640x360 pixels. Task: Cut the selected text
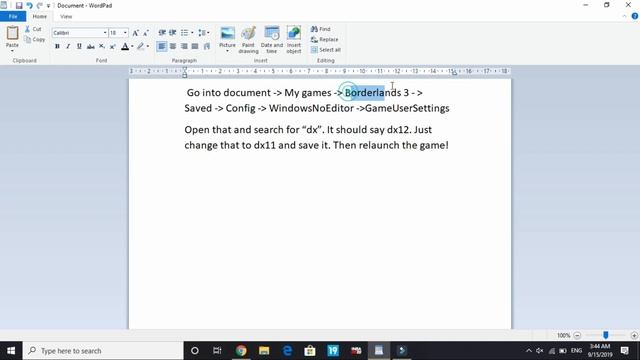point(33,29)
